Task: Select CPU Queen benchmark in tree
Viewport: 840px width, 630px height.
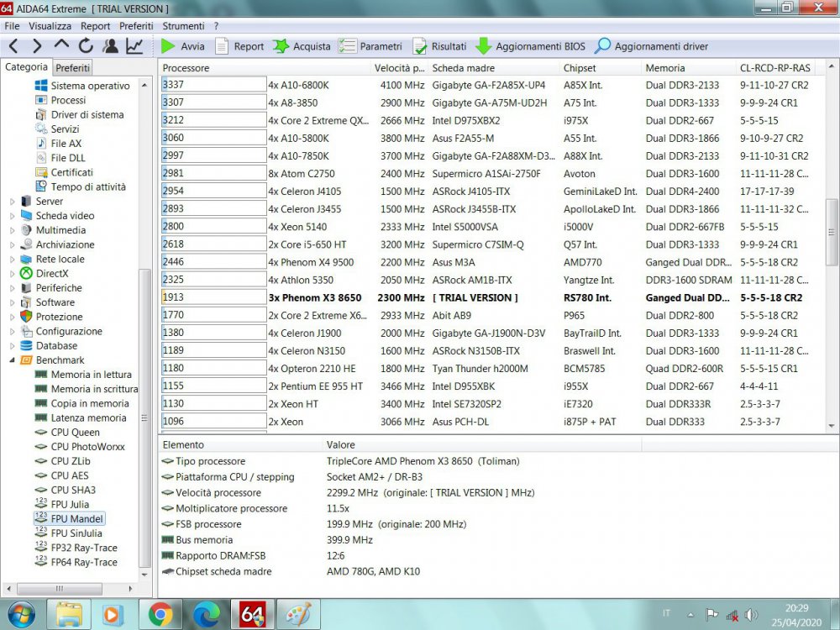Action: (x=75, y=433)
